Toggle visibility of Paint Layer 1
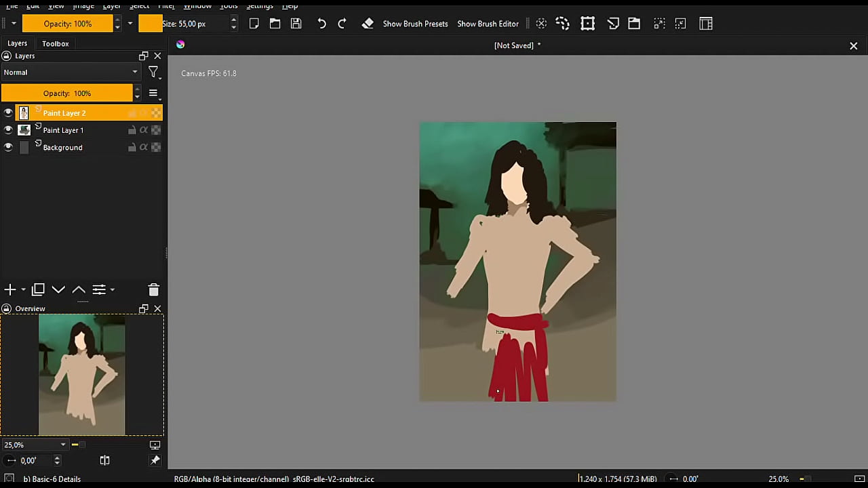The image size is (868, 488). tap(8, 129)
